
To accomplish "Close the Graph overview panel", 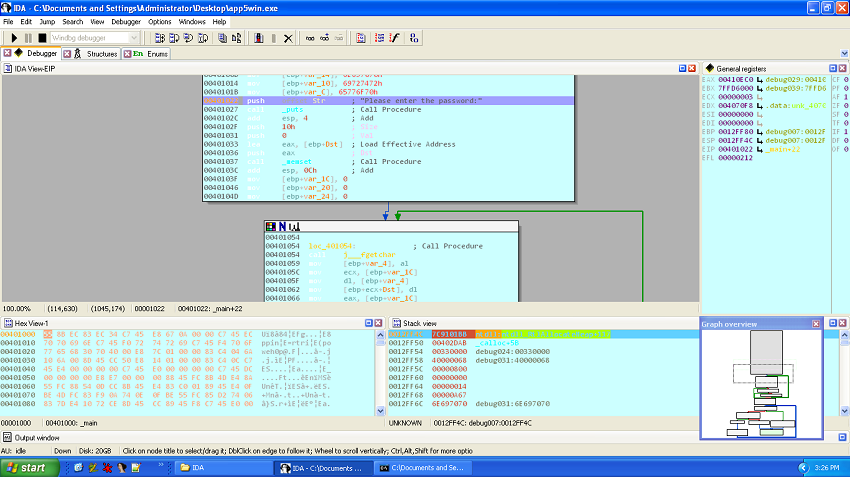I will coord(816,324).
